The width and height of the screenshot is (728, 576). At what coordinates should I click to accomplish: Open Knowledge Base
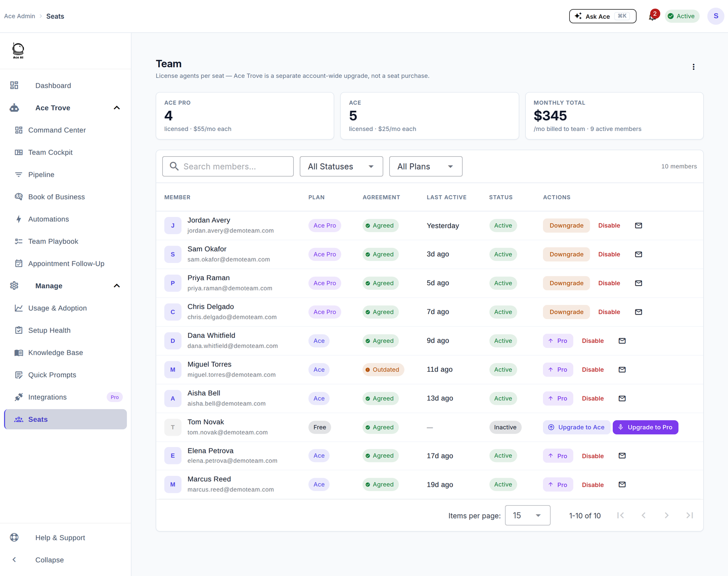click(x=65, y=352)
